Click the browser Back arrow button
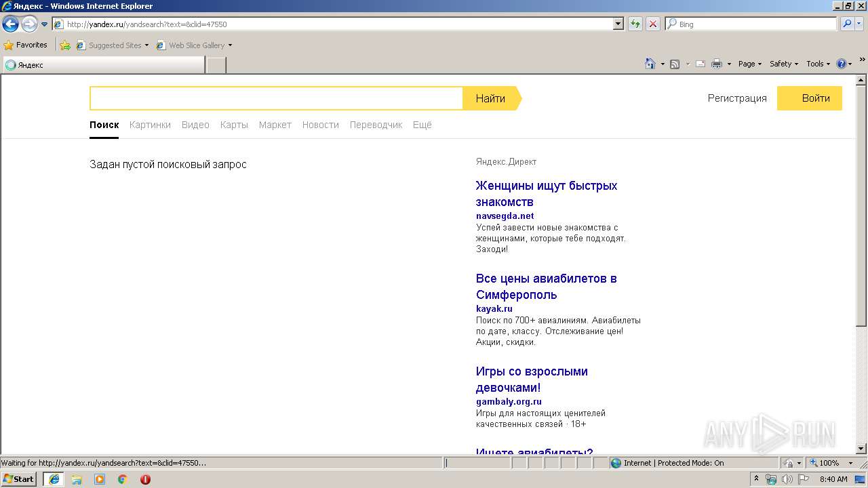Image resolution: width=868 pixels, height=488 pixels. coord(10,24)
